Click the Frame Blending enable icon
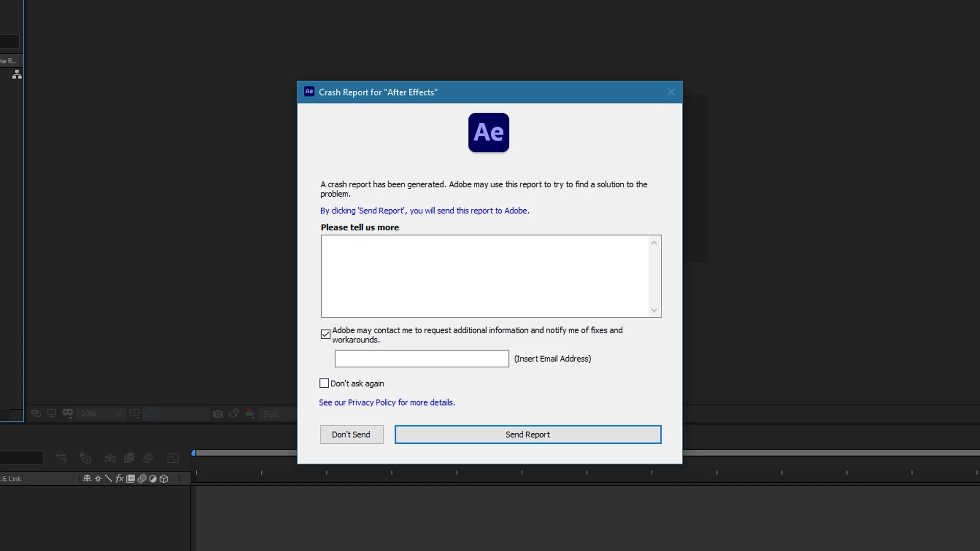 (129, 458)
